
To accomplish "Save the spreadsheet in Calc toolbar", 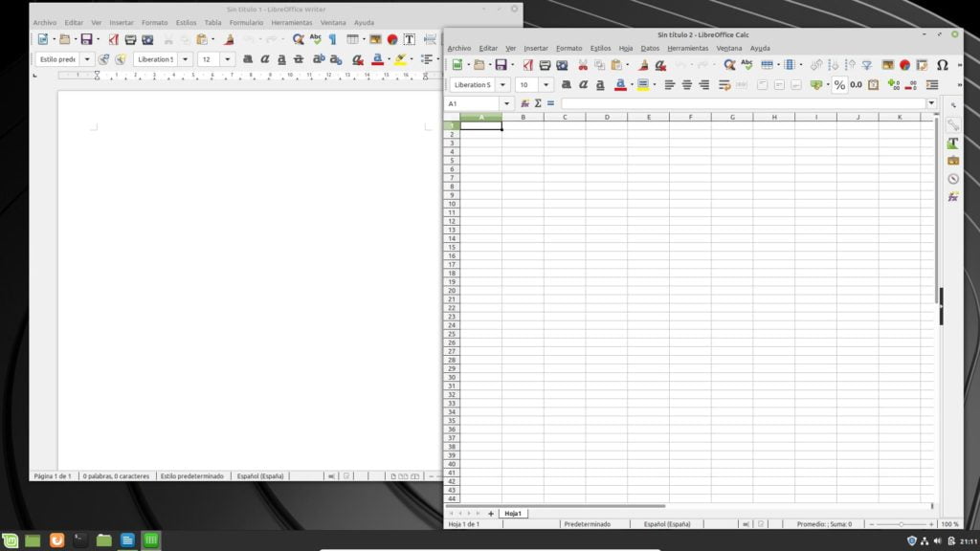I will click(x=501, y=65).
